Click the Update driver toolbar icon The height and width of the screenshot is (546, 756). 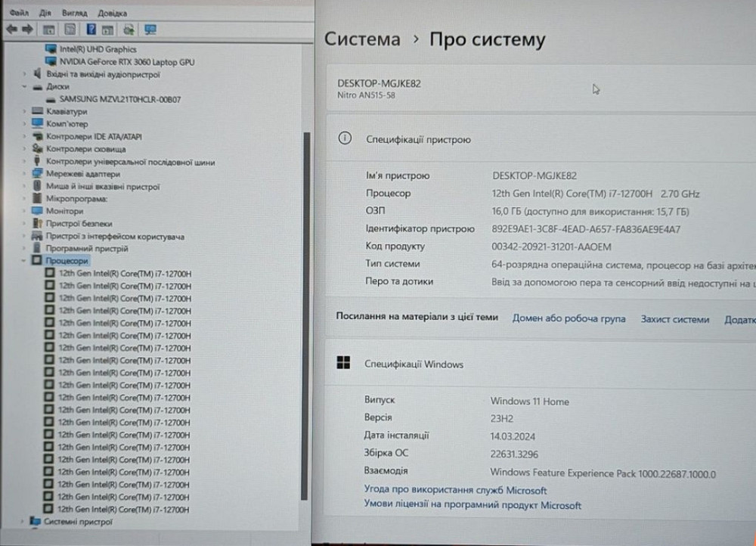pos(129,29)
